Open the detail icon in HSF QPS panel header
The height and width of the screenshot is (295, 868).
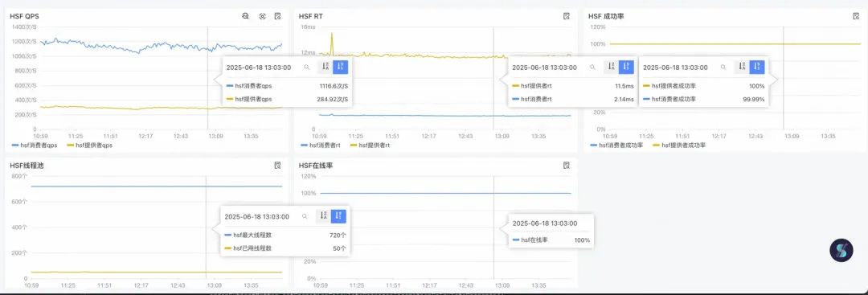(x=278, y=16)
